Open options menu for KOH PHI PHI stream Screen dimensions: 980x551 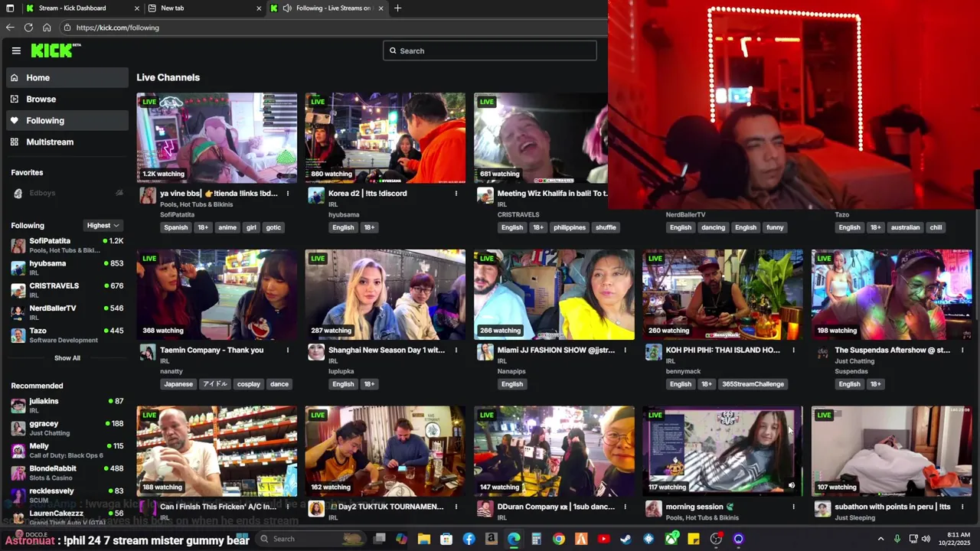pyautogui.click(x=793, y=350)
